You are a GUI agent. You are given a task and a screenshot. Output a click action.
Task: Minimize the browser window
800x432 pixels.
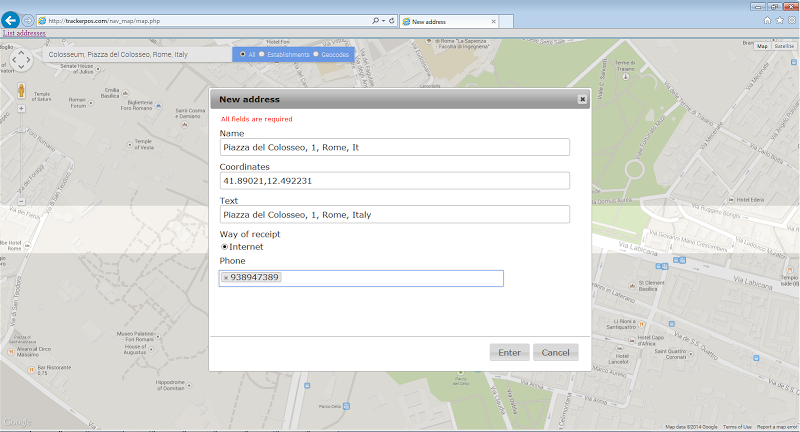point(758,7)
